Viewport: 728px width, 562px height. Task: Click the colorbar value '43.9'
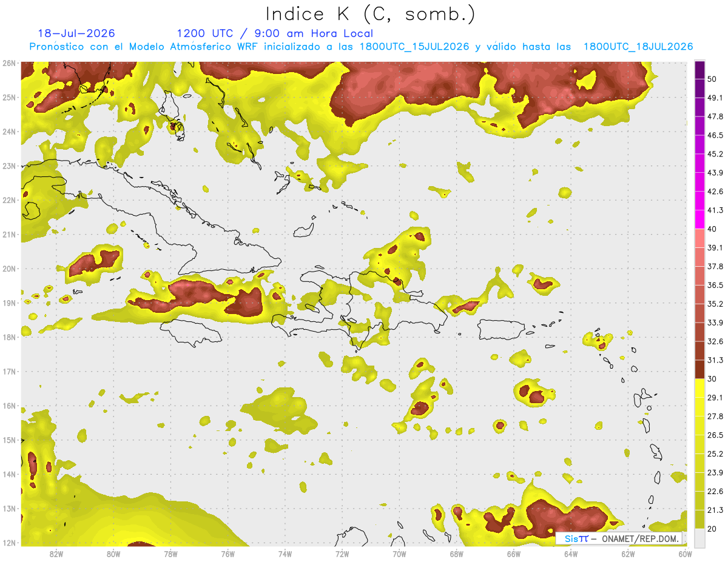(x=715, y=173)
